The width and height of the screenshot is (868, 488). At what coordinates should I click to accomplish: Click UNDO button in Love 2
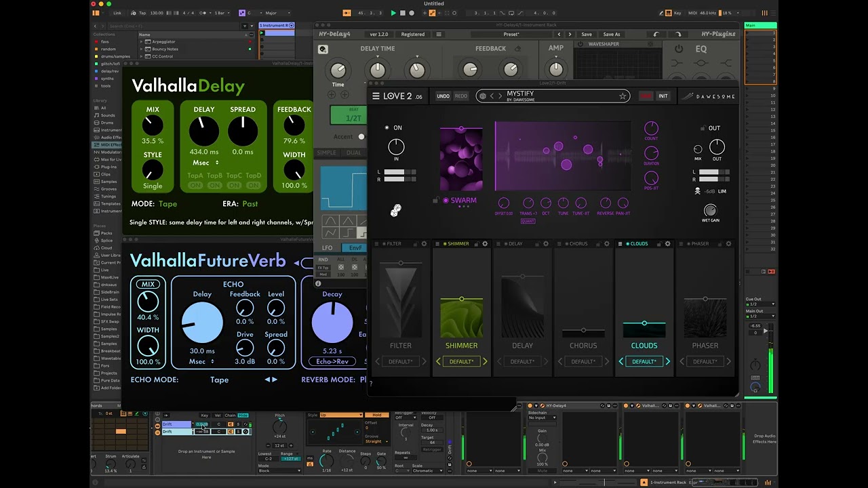point(443,96)
